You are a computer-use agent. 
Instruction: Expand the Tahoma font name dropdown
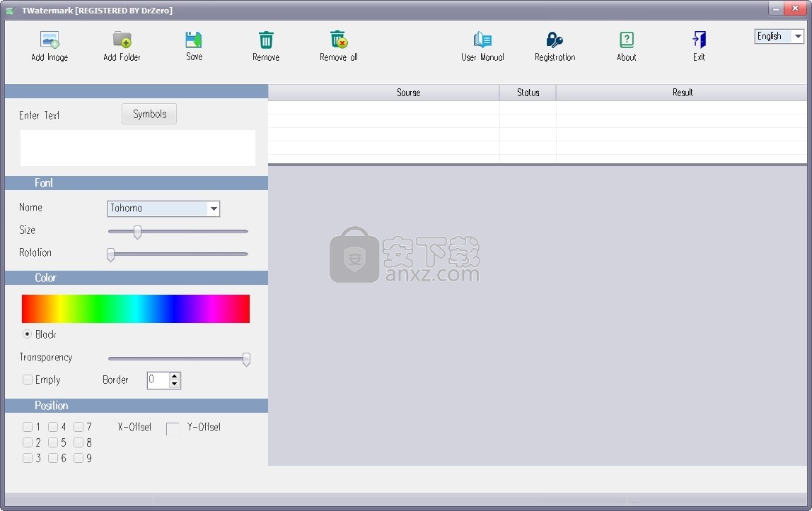point(214,208)
